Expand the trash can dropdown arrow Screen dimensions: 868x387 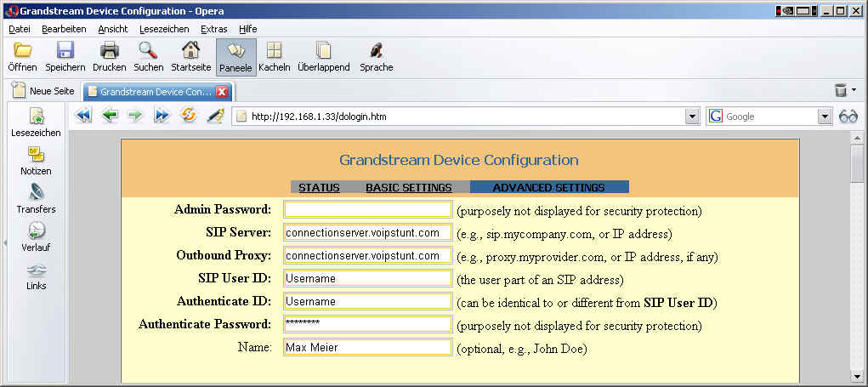pos(854,89)
